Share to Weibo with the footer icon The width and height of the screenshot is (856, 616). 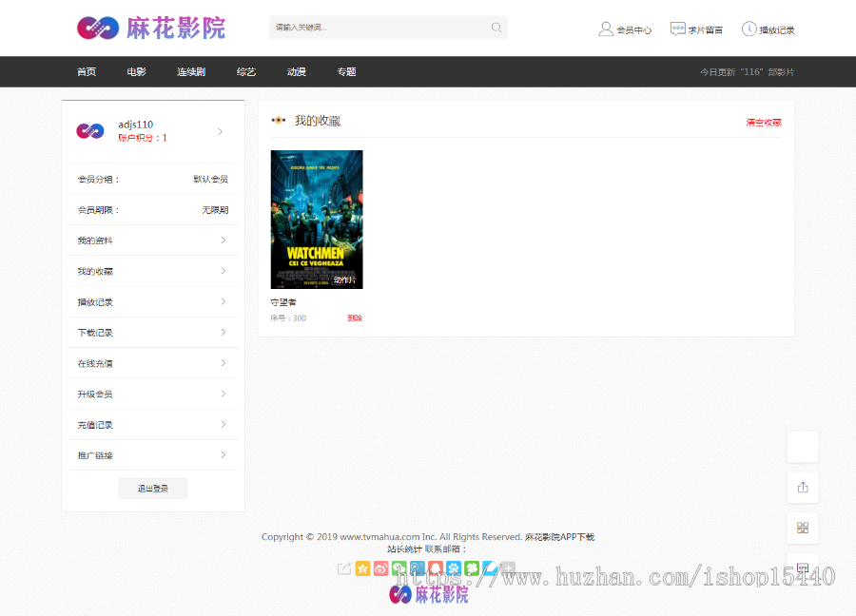click(380, 568)
